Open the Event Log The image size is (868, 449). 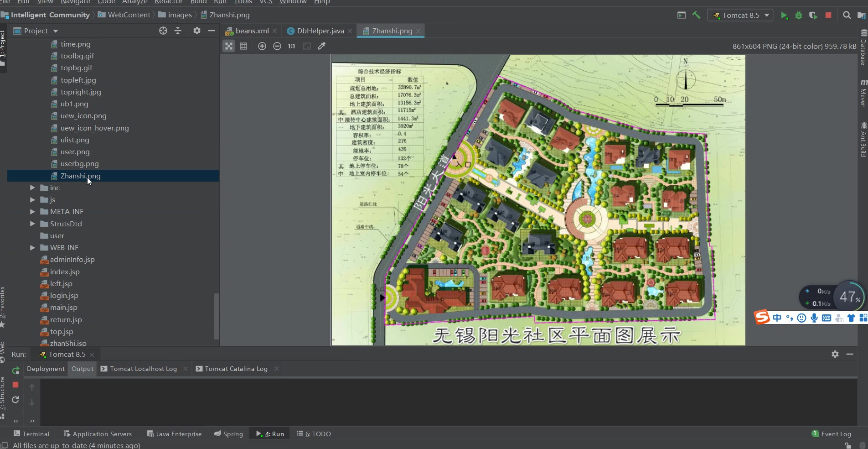pyautogui.click(x=832, y=434)
